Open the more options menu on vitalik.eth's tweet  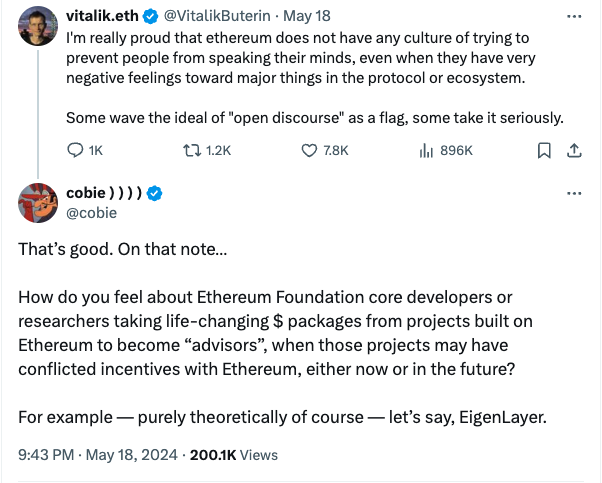pos(574,18)
